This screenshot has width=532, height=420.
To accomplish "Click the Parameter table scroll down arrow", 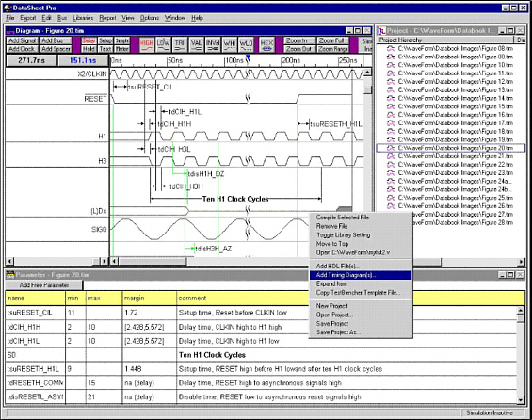I will (521, 400).
